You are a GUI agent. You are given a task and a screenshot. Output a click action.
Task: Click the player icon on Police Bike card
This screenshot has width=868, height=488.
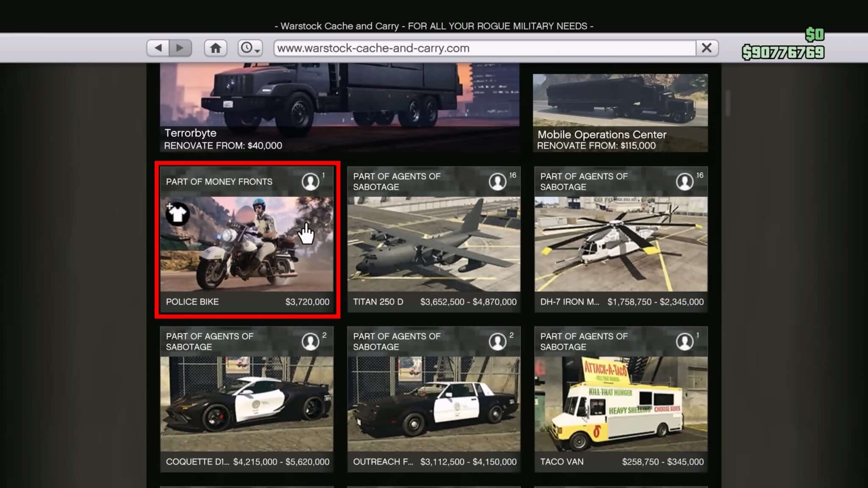point(310,182)
